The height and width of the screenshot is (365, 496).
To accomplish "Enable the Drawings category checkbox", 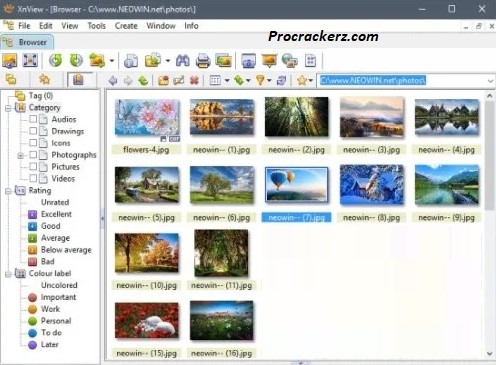I will coord(33,131).
